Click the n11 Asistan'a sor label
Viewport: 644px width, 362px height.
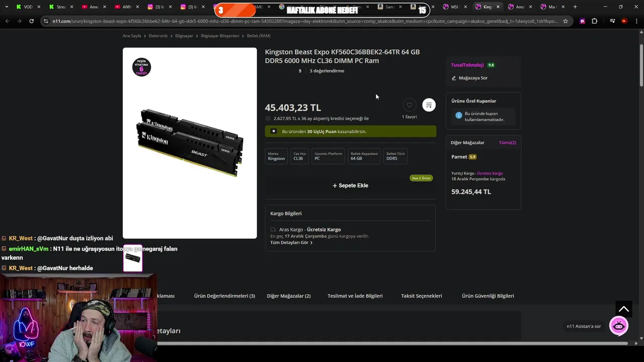pos(584,326)
